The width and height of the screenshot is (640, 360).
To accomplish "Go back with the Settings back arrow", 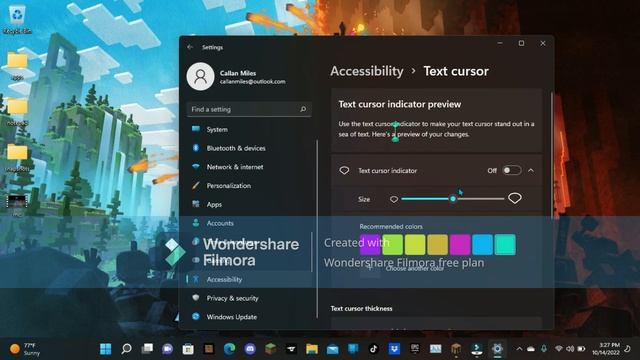I will [x=190, y=47].
